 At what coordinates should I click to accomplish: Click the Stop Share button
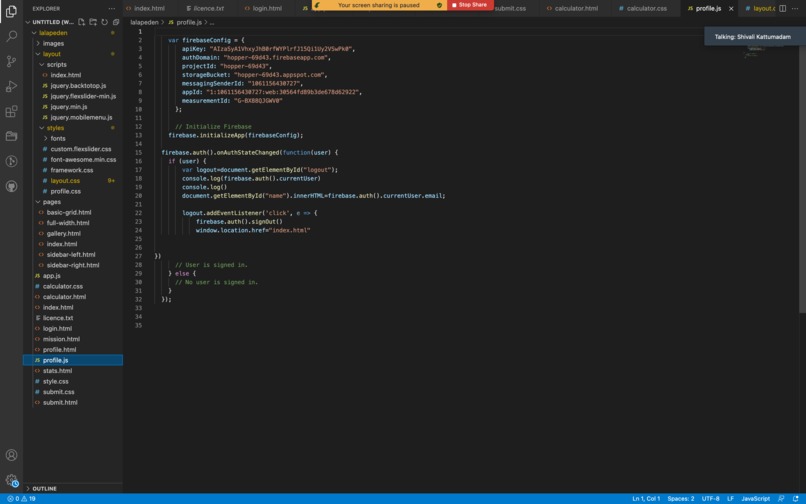(470, 5)
